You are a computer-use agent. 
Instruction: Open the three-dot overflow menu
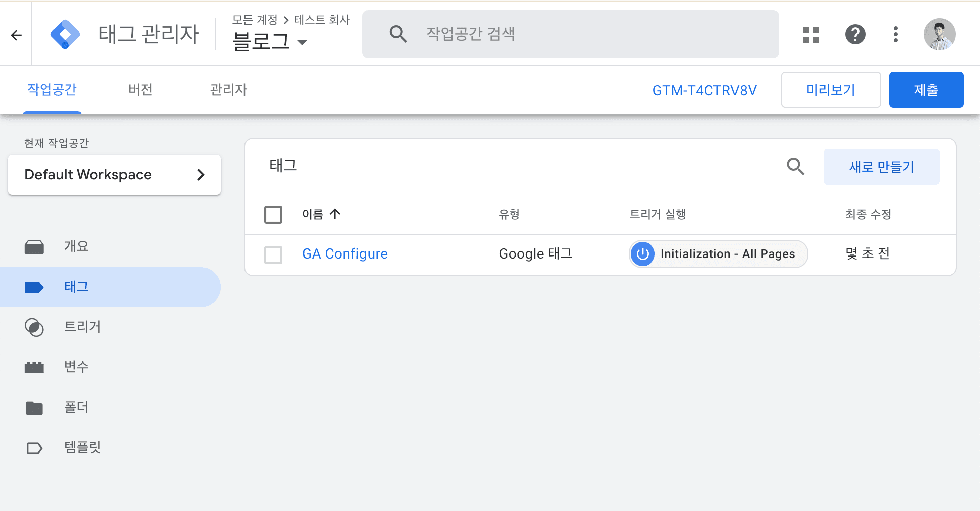(895, 34)
